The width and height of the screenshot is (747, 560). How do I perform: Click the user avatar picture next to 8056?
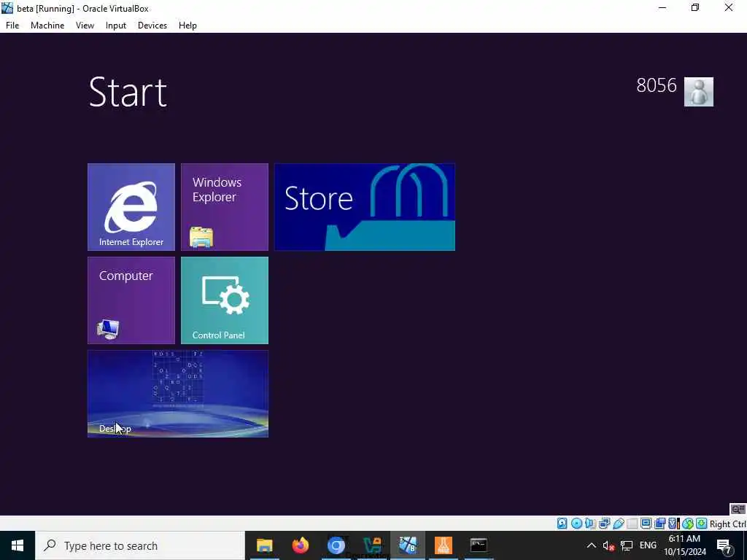click(x=698, y=91)
